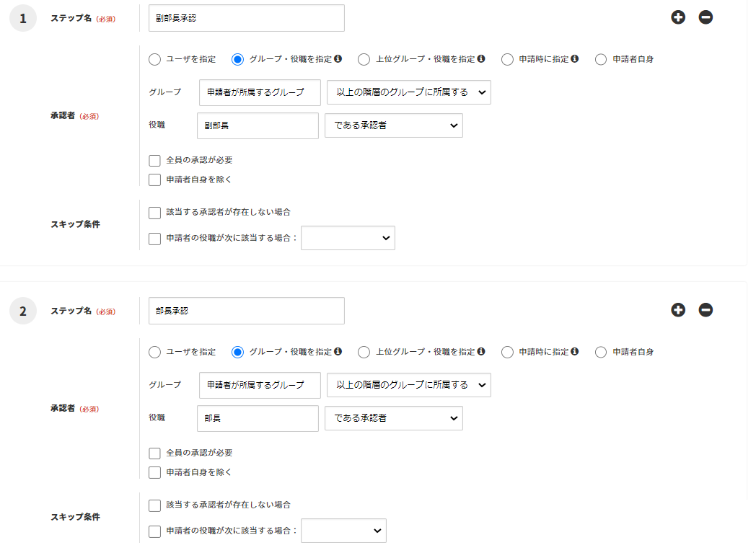Toggle 該当する承認者が存在しない場合 in step 1
The width and height of the screenshot is (756, 553).
(154, 213)
